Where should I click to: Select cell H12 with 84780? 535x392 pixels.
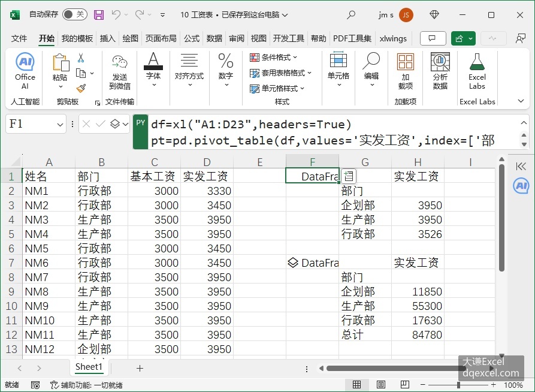418,334
